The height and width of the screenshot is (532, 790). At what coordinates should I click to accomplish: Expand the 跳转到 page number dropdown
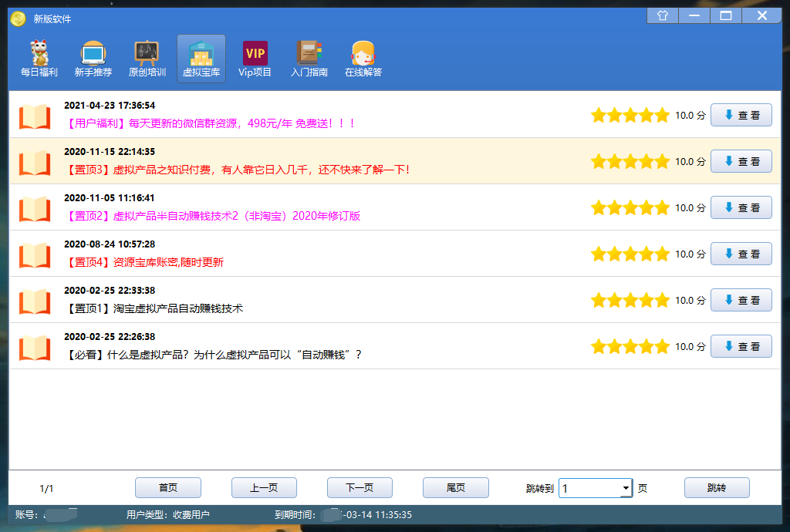tap(626, 488)
